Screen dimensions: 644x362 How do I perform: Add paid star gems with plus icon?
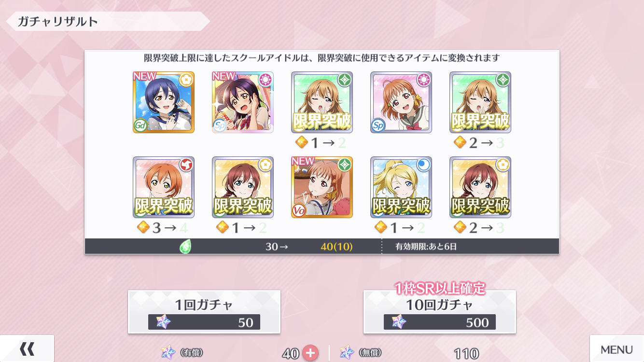point(310,353)
